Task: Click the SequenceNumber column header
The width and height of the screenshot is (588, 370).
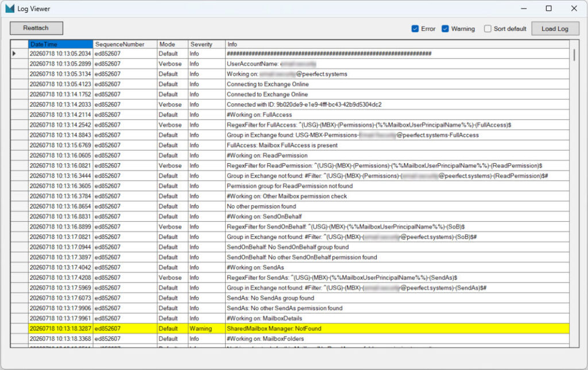Action: [x=125, y=44]
